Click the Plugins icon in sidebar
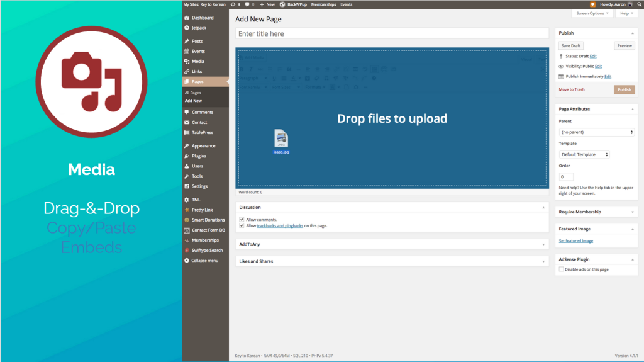The height and width of the screenshot is (362, 644). (x=187, y=156)
